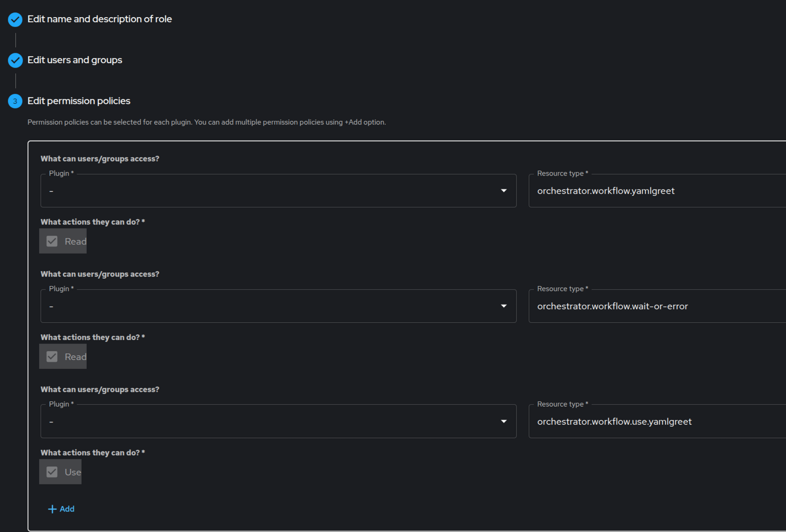Toggle the Read checkbox for yamlgreet workflow
Image resolution: width=786 pixels, height=532 pixels.
tap(52, 241)
